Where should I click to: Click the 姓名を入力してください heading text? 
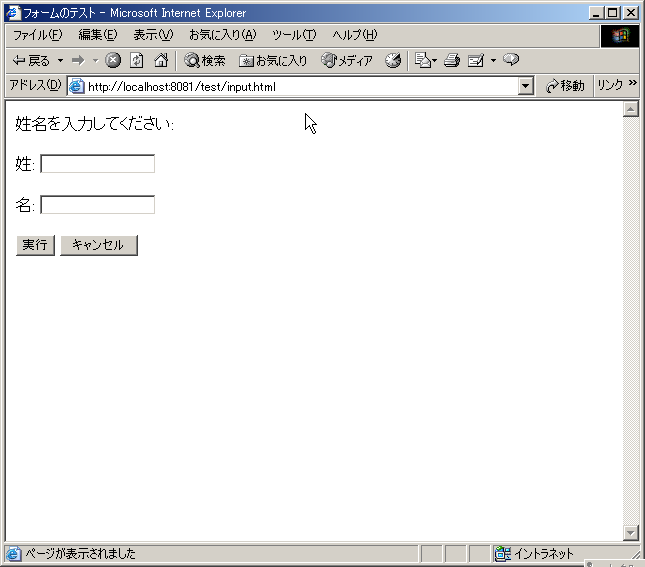94,123
